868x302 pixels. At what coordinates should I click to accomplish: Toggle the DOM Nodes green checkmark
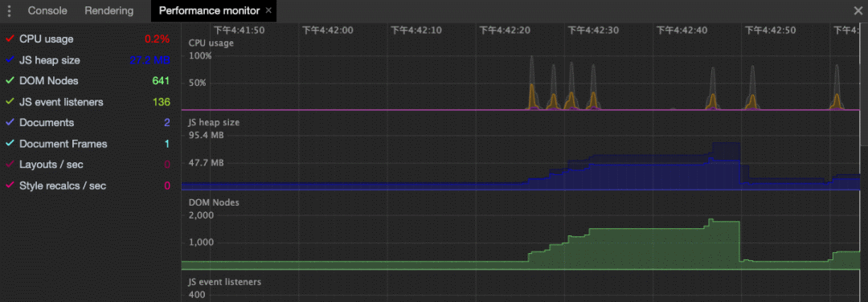point(10,81)
